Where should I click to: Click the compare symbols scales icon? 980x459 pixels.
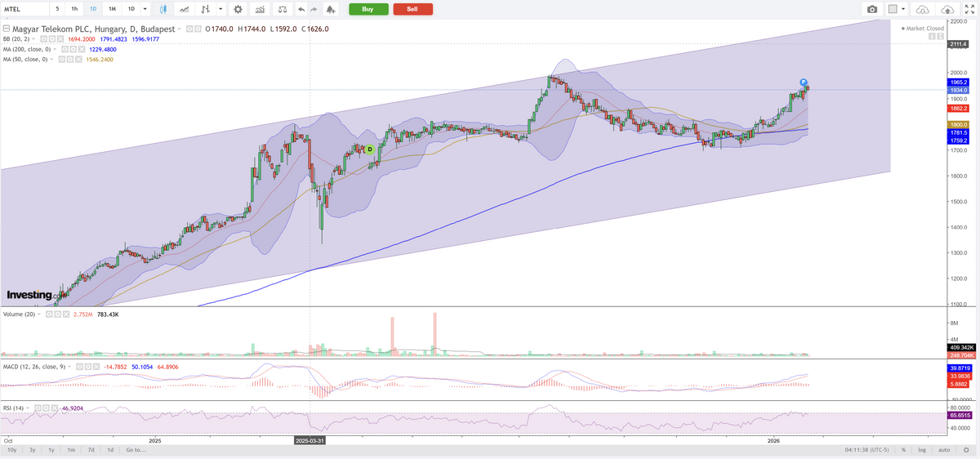(x=283, y=9)
